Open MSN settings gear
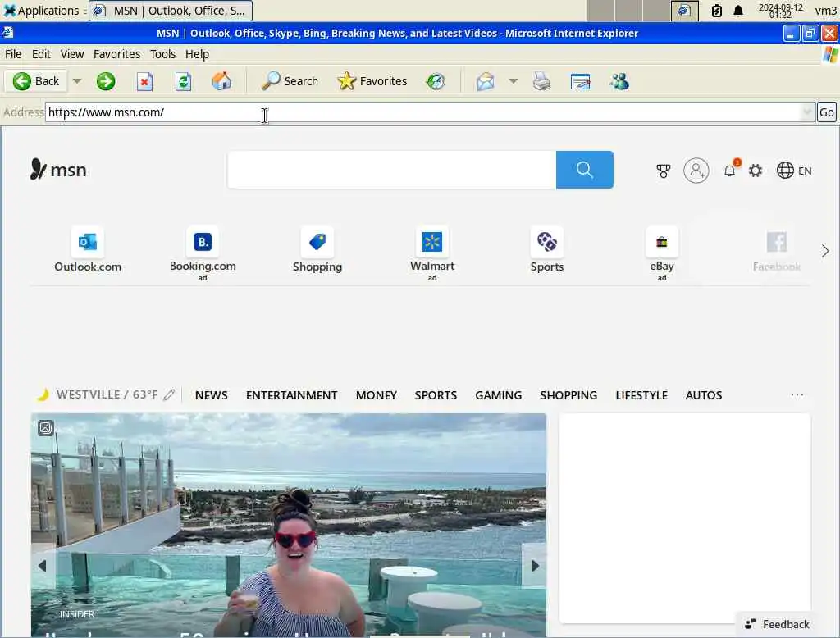 [x=756, y=171]
